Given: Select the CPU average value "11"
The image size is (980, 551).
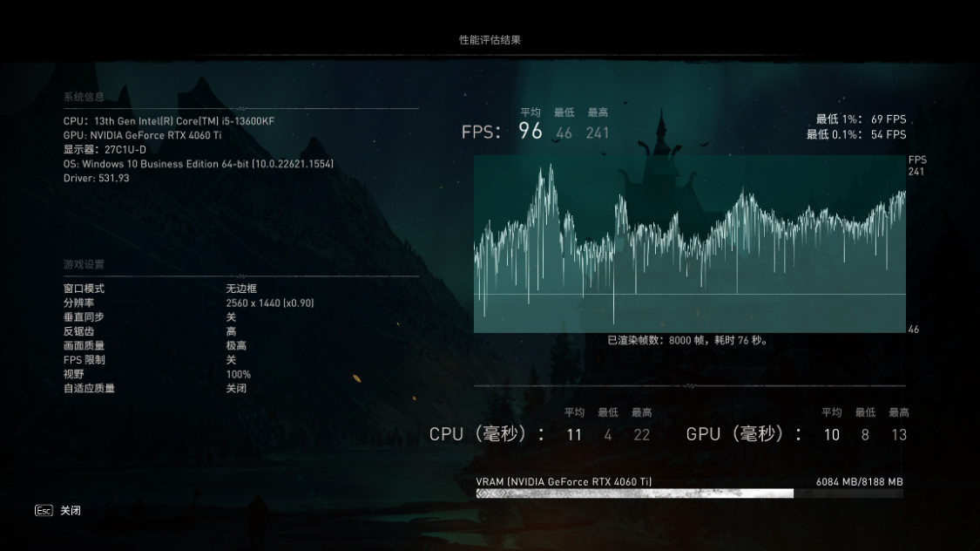Looking at the screenshot, I should (574, 435).
